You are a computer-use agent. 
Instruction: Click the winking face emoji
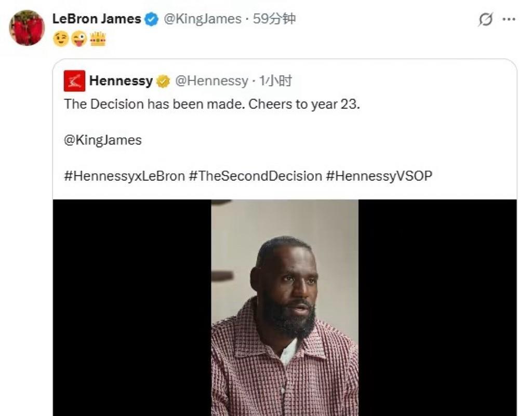[x=61, y=39]
